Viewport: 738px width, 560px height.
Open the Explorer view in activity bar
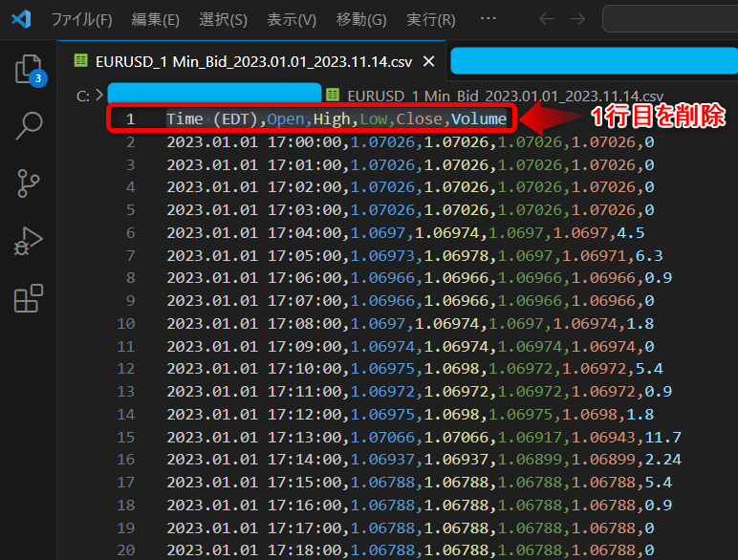tap(29, 70)
